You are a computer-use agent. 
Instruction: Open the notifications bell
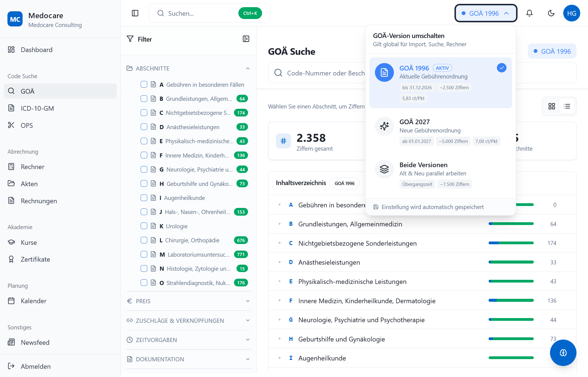tap(529, 13)
